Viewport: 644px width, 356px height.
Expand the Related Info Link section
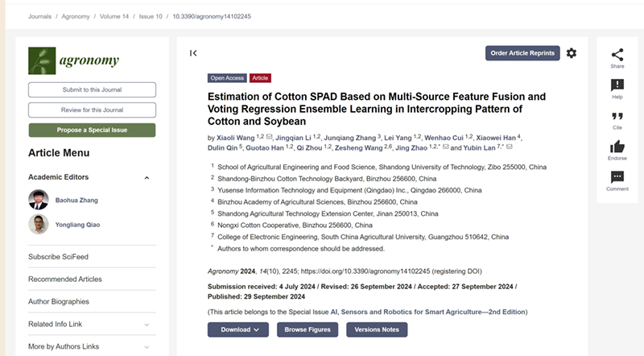(x=147, y=325)
